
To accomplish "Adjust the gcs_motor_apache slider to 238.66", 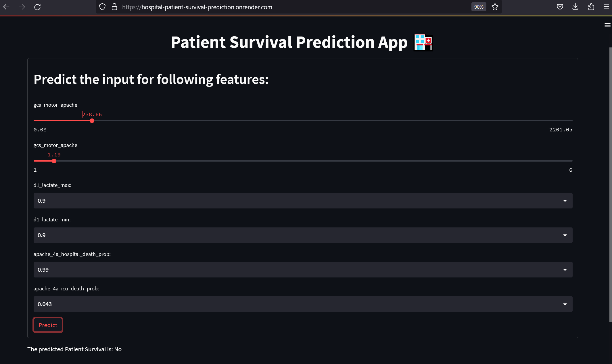I will 92,120.
